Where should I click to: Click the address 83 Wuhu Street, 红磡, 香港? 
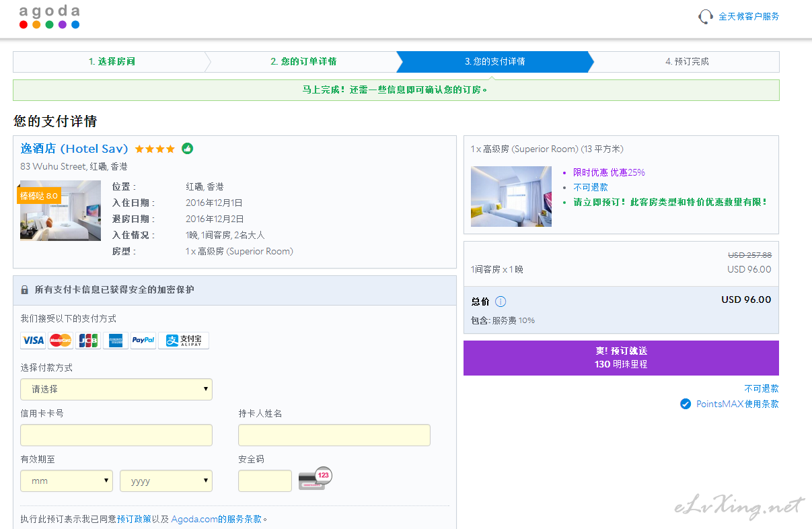73,166
